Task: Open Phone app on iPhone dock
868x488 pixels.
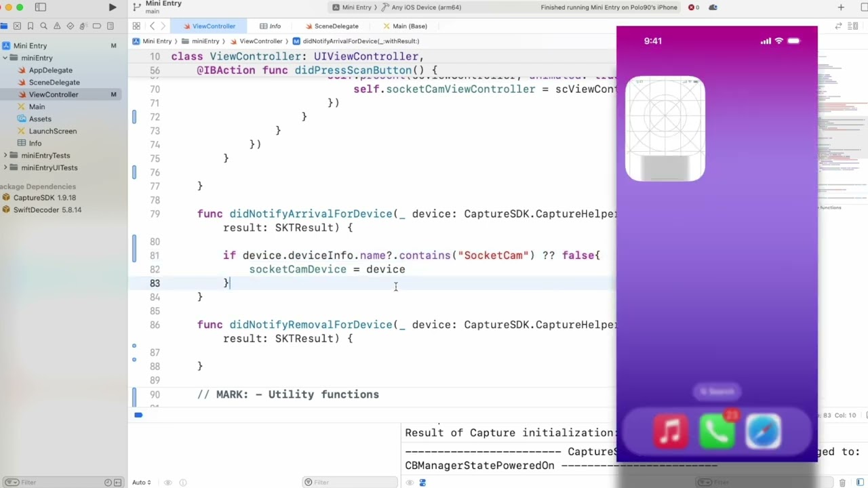Action: click(717, 432)
